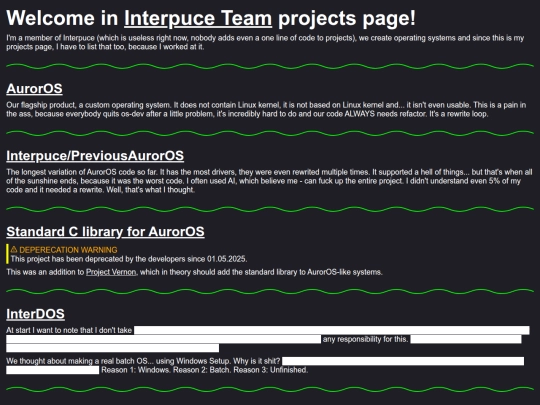Click text 'We thought about making a real batch OS'

77,361
